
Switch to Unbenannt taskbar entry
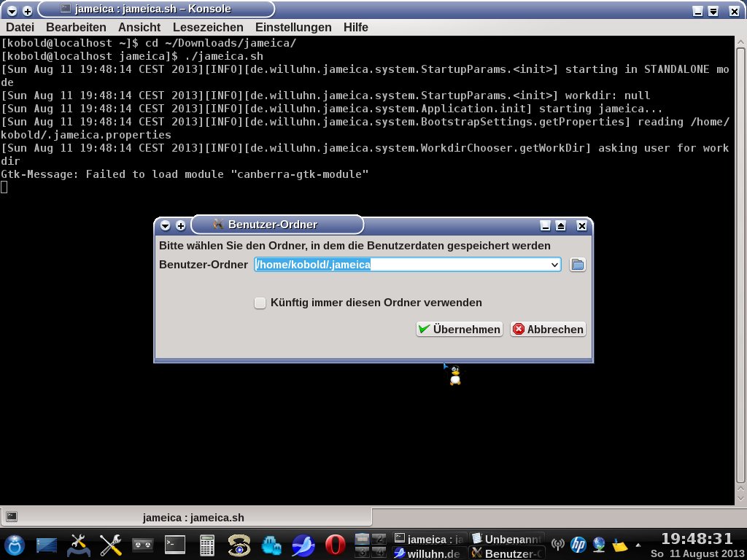507,539
